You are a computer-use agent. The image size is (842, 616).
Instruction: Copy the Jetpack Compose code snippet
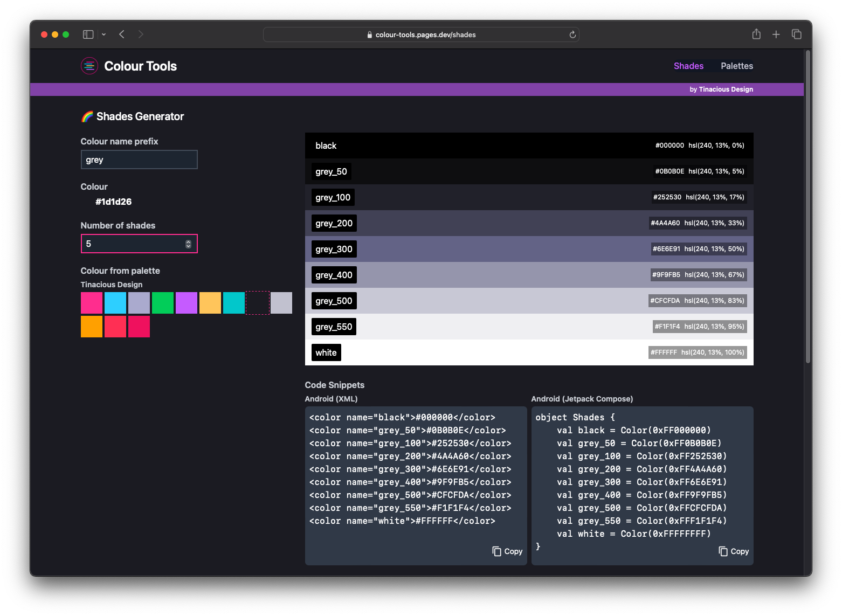tap(734, 551)
